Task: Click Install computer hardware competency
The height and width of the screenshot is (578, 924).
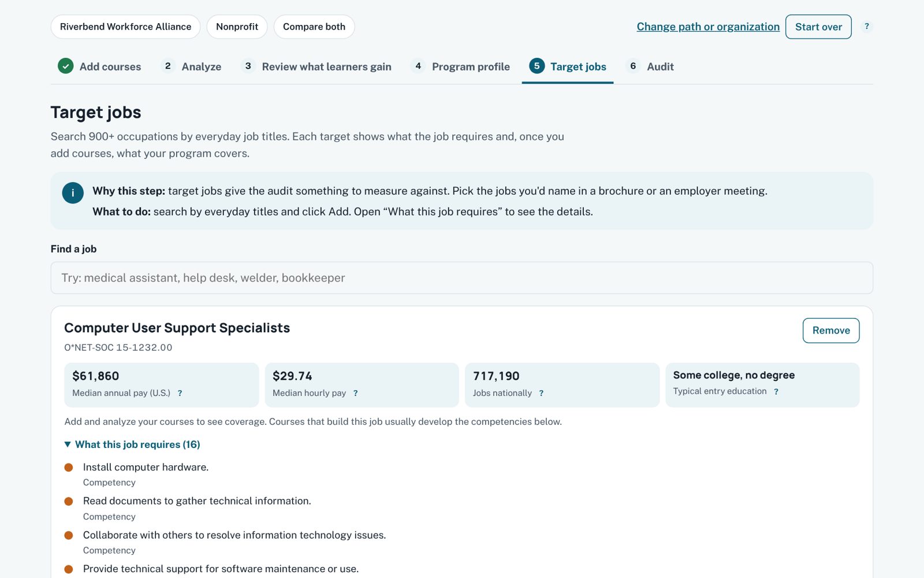Action: pos(146,467)
